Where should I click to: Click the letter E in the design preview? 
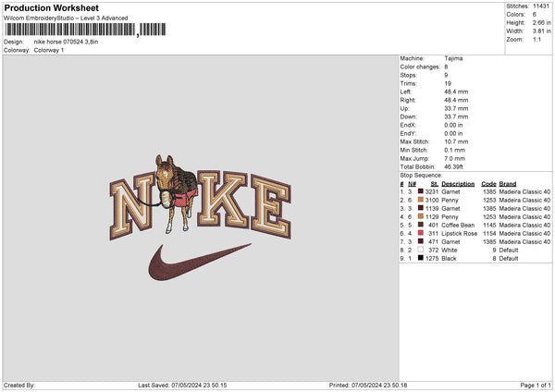click(x=271, y=206)
